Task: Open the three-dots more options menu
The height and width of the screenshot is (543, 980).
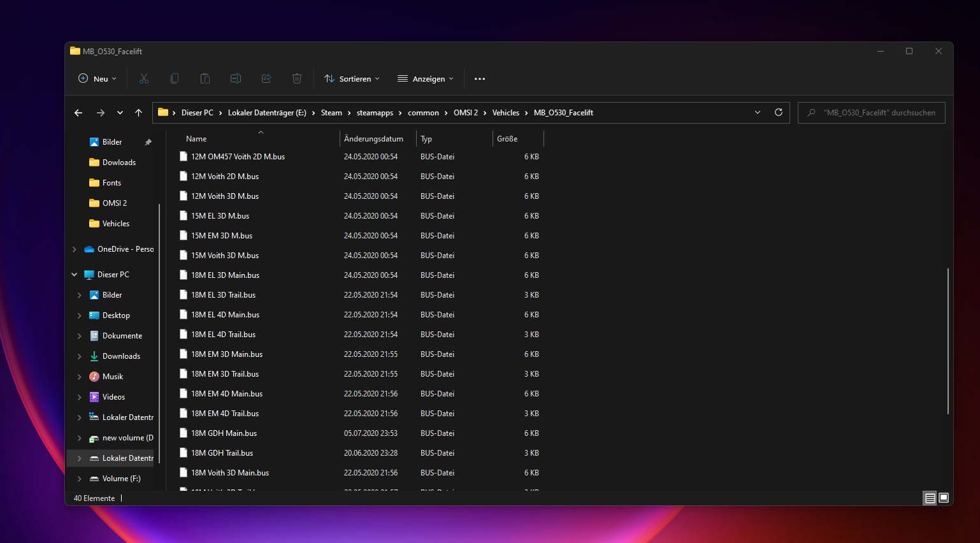Action: (x=480, y=78)
